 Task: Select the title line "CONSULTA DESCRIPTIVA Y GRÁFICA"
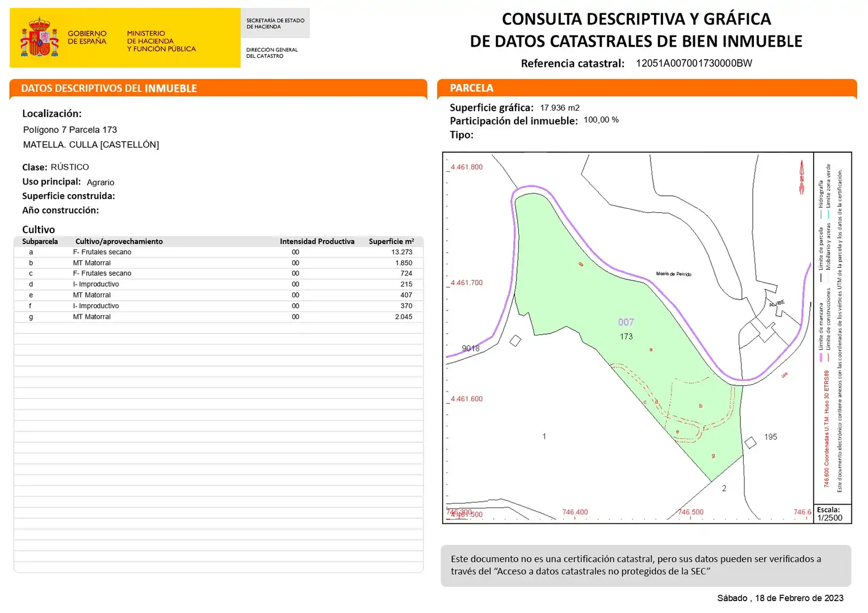coord(636,19)
